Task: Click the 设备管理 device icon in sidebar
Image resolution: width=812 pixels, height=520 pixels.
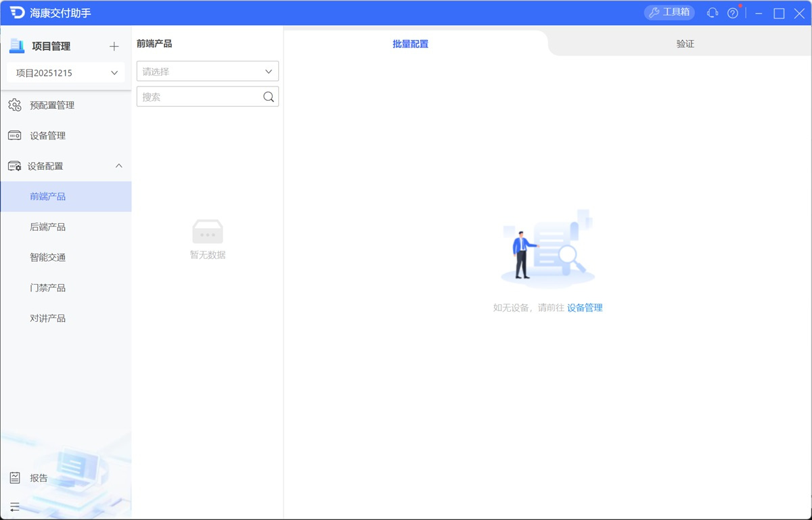Action: pyautogui.click(x=15, y=136)
